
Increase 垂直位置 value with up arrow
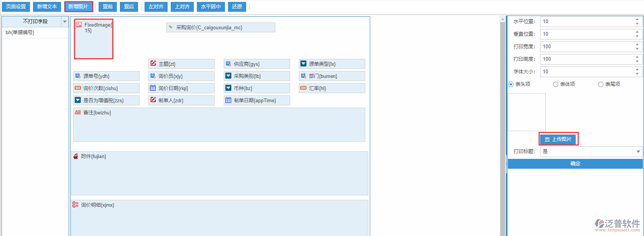pyautogui.click(x=637, y=32)
